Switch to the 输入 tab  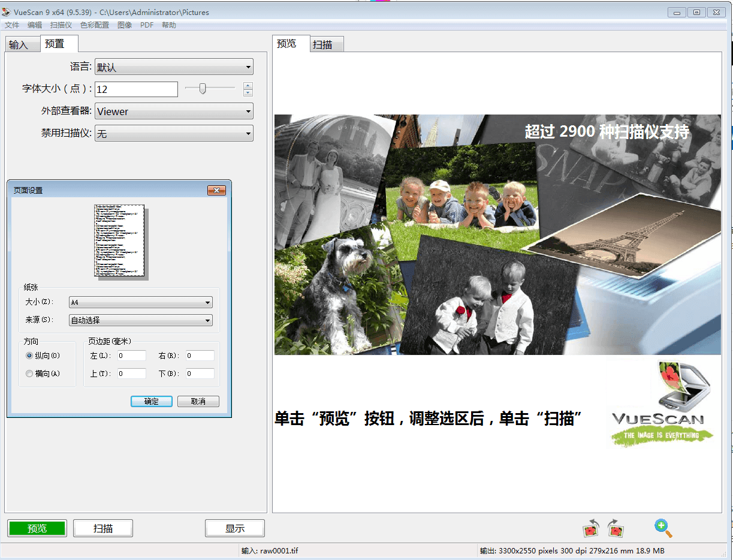22,43
